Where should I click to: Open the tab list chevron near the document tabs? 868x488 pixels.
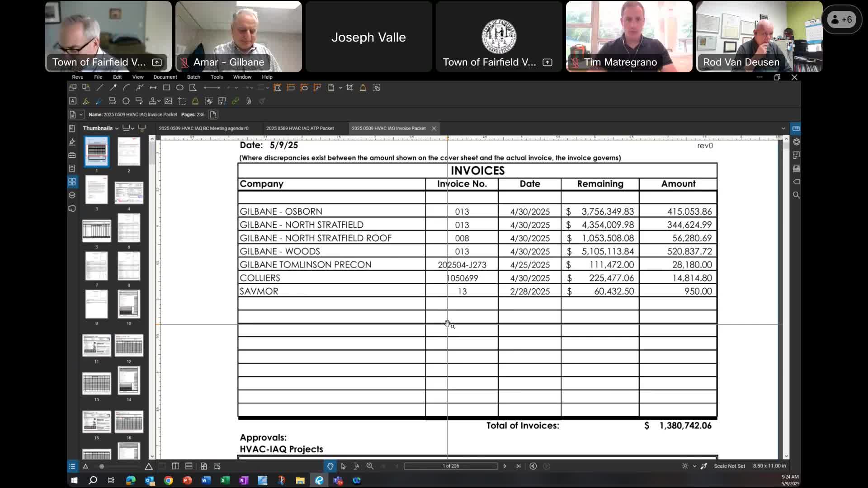(783, 128)
